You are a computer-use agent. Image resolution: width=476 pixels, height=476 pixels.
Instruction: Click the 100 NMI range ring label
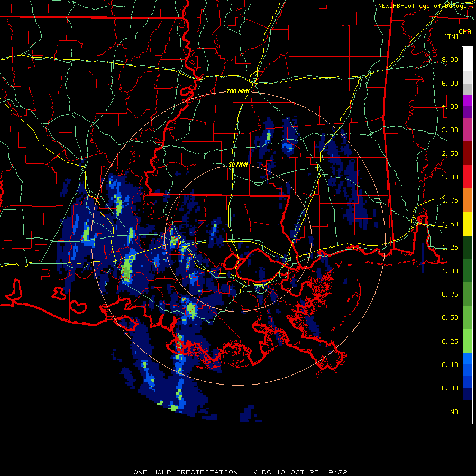(x=238, y=91)
